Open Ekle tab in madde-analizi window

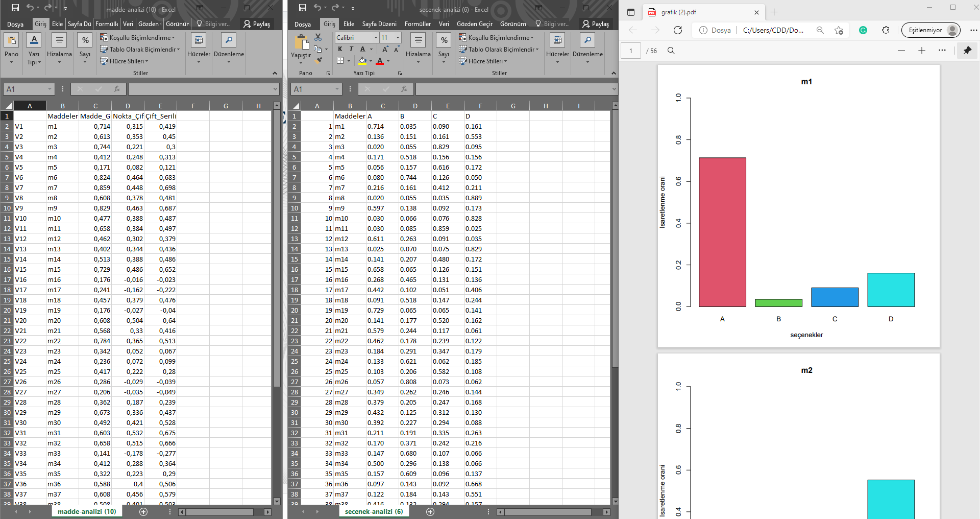pos(57,24)
